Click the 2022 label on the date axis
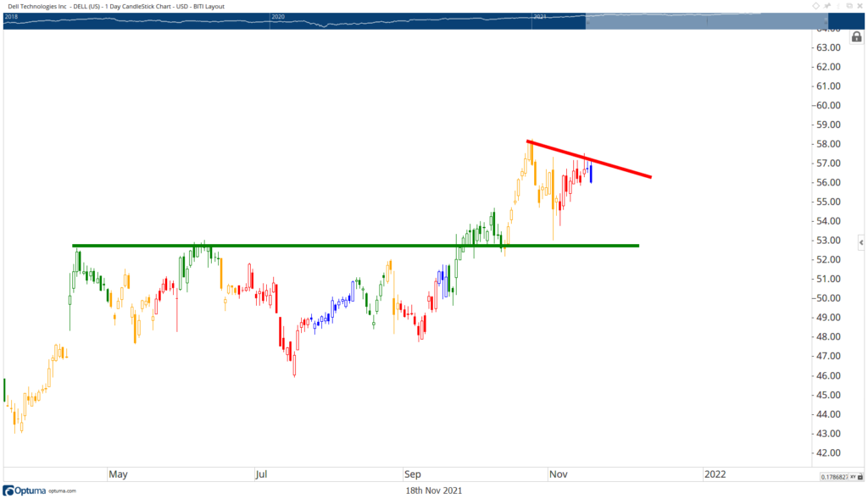 tap(715, 474)
